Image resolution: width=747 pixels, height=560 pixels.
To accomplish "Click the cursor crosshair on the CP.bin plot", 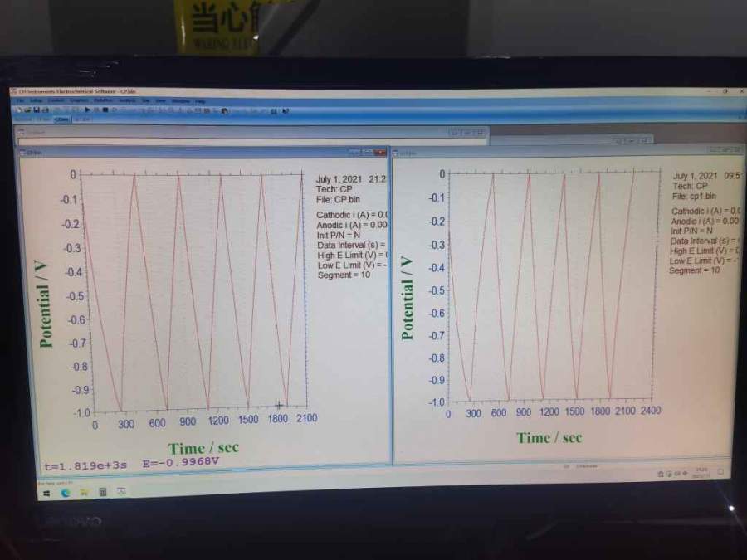I will 279,405.
